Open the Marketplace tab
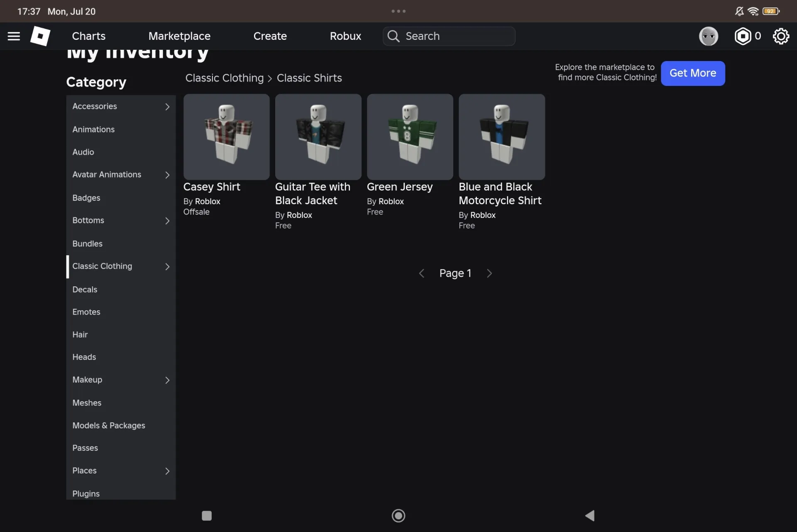 pyautogui.click(x=179, y=36)
